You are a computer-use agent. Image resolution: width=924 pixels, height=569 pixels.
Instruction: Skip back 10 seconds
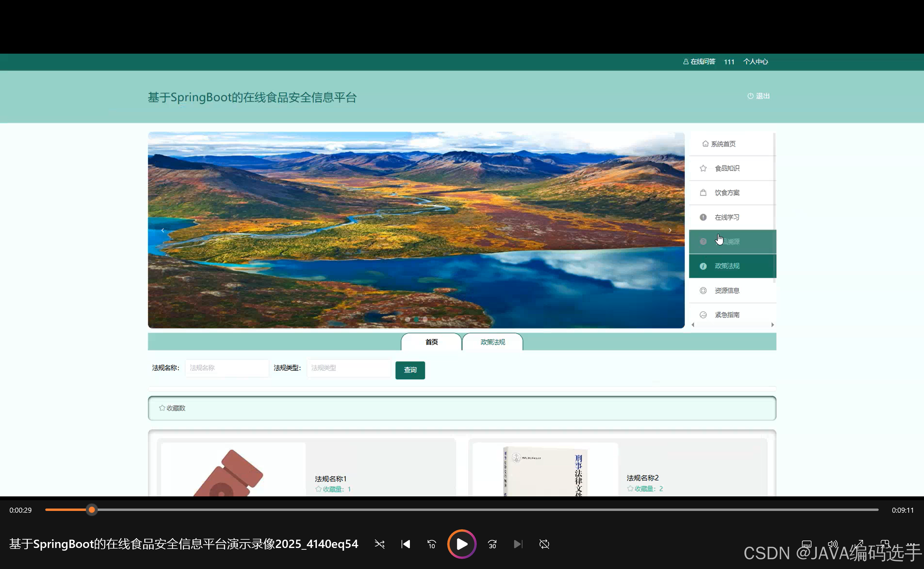[x=431, y=544]
